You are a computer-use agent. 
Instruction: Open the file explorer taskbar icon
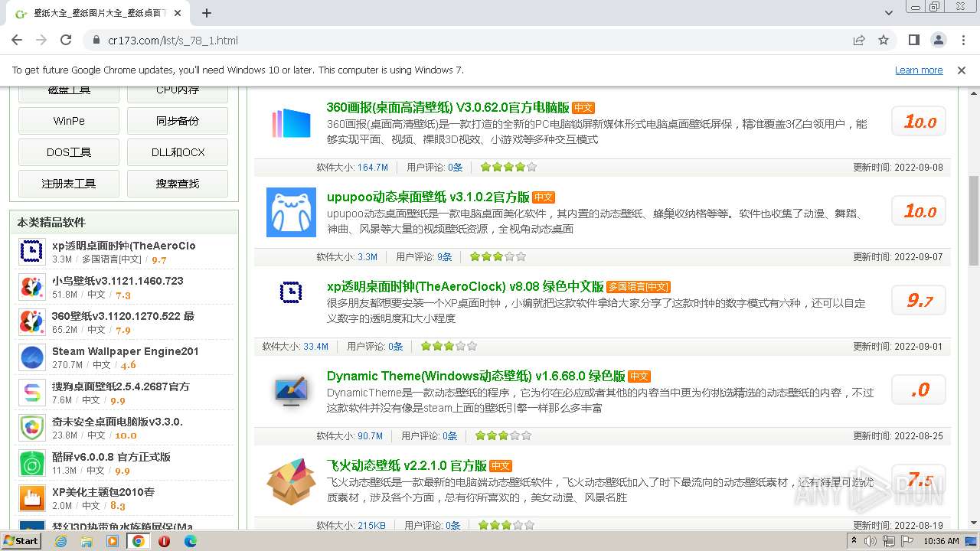pos(87,541)
